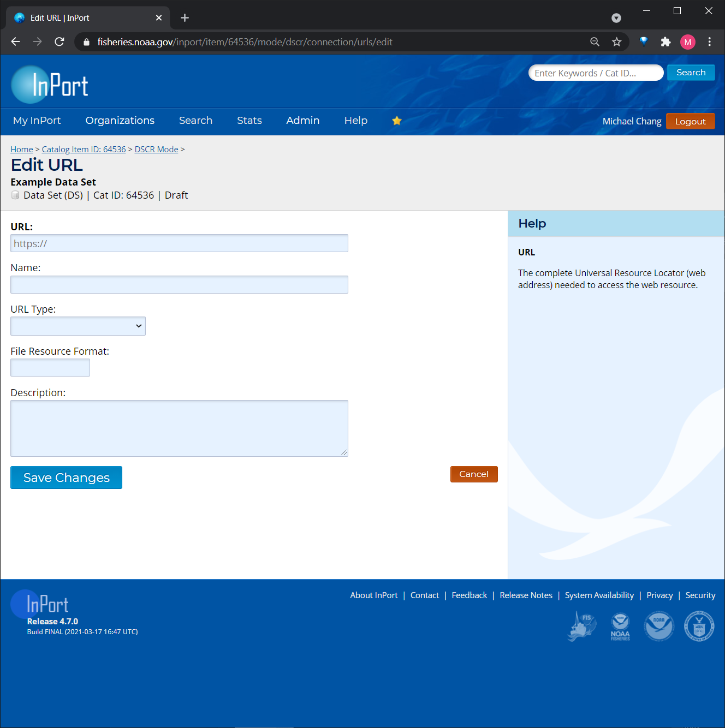This screenshot has width=725, height=728.
Task: Click the tab search dropdown arrow
Action: click(x=616, y=18)
